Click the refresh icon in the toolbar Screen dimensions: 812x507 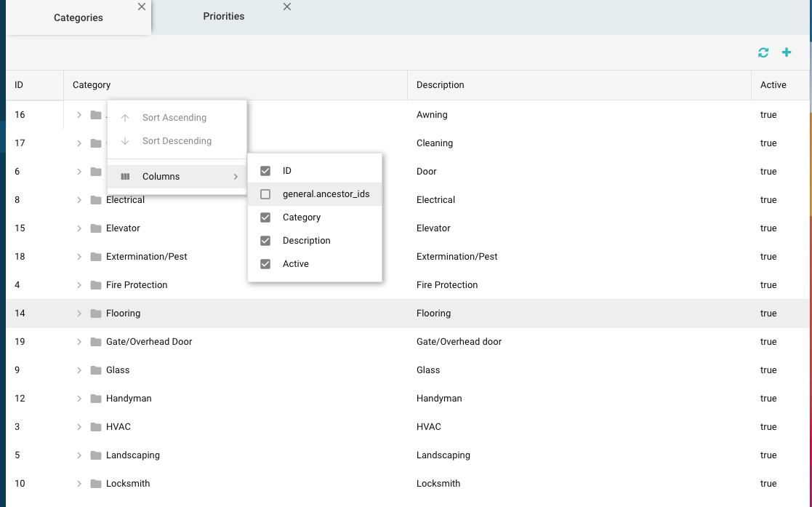pyautogui.click(x=763, y=52)
